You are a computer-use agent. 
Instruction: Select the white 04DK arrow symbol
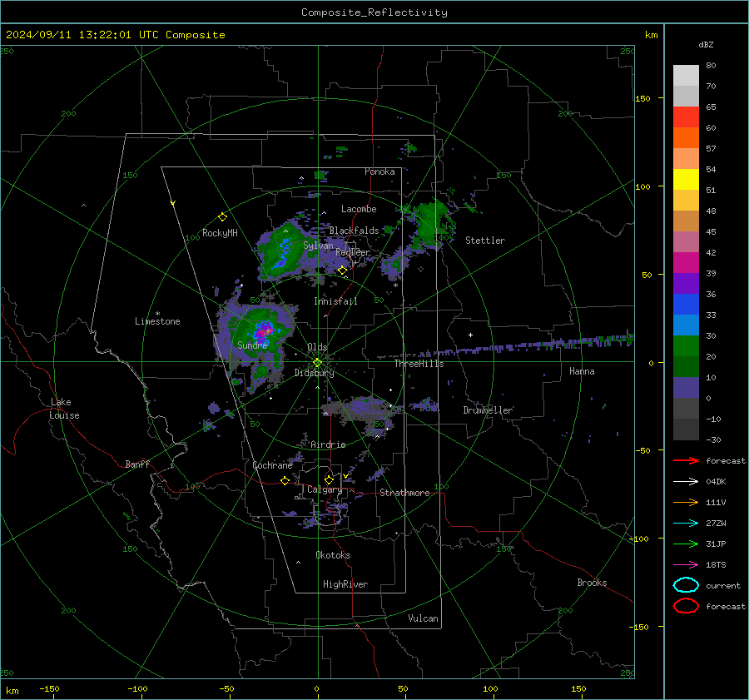686,481
